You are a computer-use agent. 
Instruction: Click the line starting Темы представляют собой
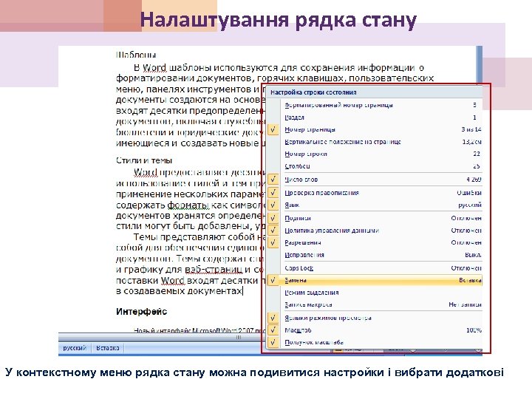tap(199, 237)
